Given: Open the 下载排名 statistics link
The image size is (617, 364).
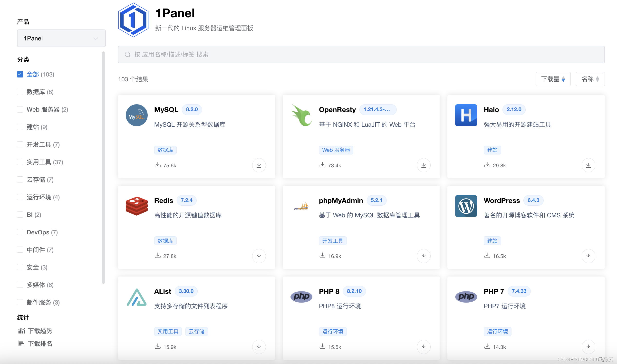Looking at the screenshot, I should [40, 344].
